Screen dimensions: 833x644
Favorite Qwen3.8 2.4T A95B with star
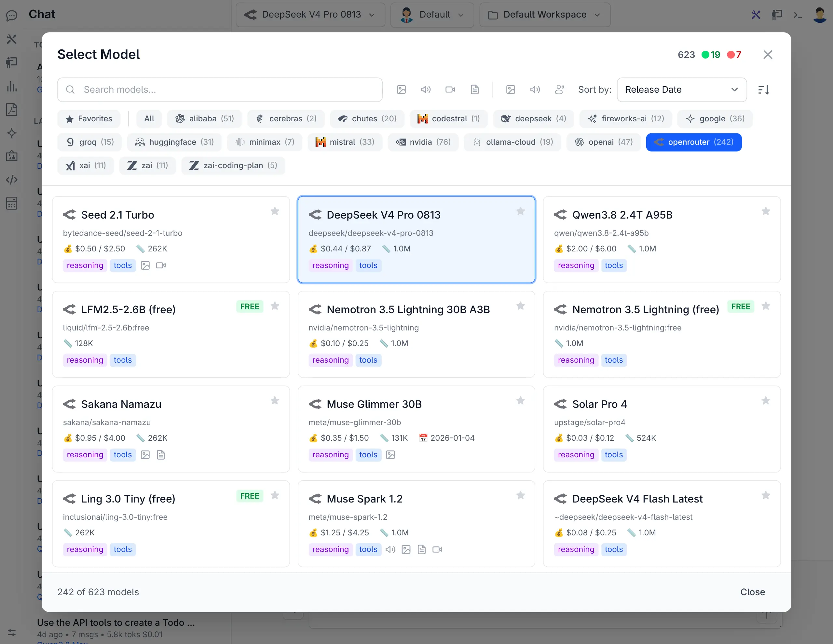tap(766, 211)
